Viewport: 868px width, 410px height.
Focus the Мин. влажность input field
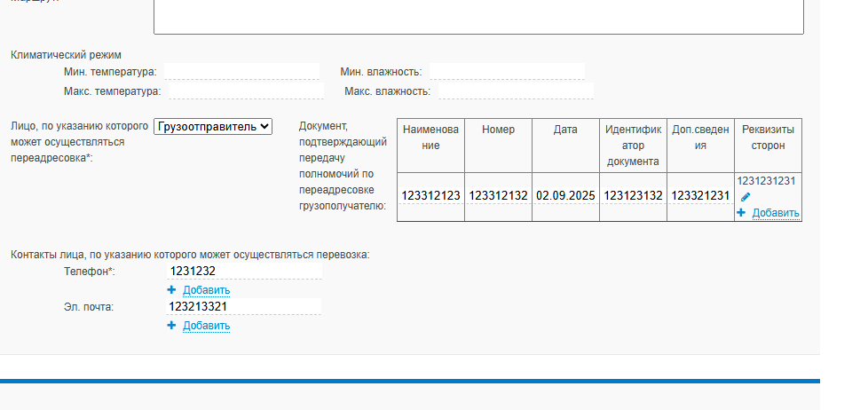[x=507, y=71]
